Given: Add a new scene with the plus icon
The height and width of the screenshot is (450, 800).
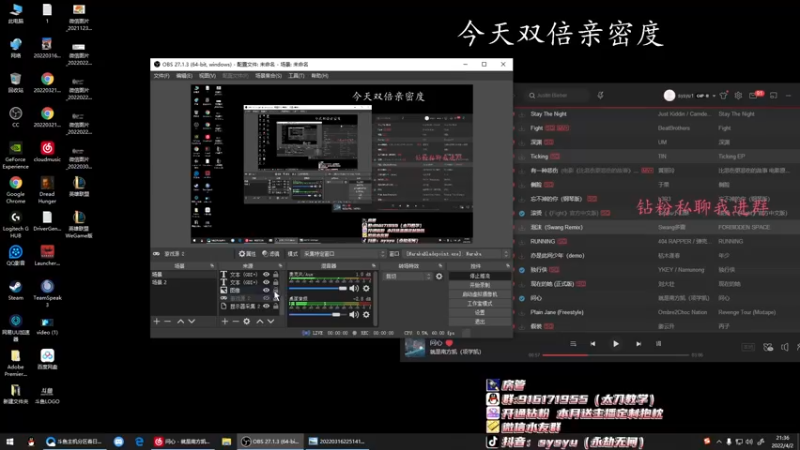Looking at the screenshot, I should pyautogui.click(x=157, y=321).
